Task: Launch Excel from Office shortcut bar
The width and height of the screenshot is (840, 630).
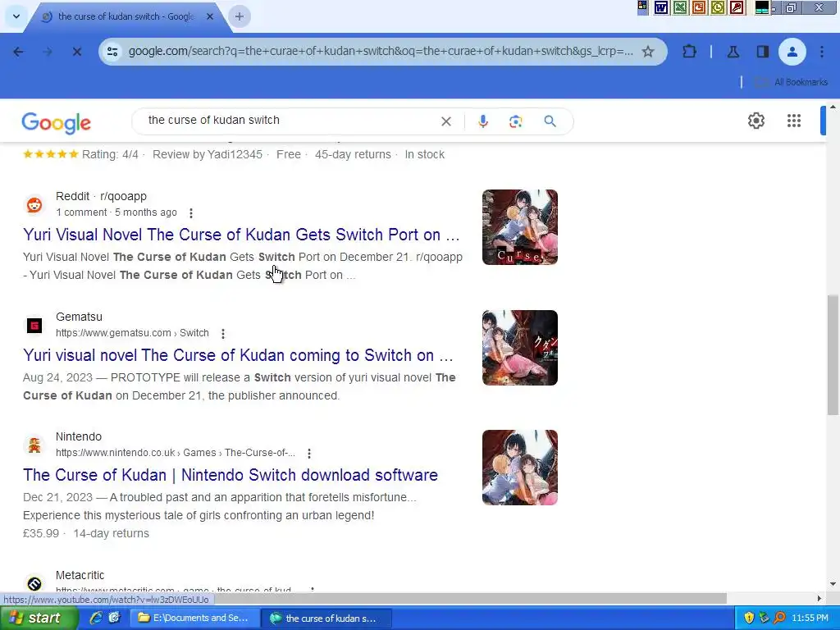Action: tap(680, 7)
